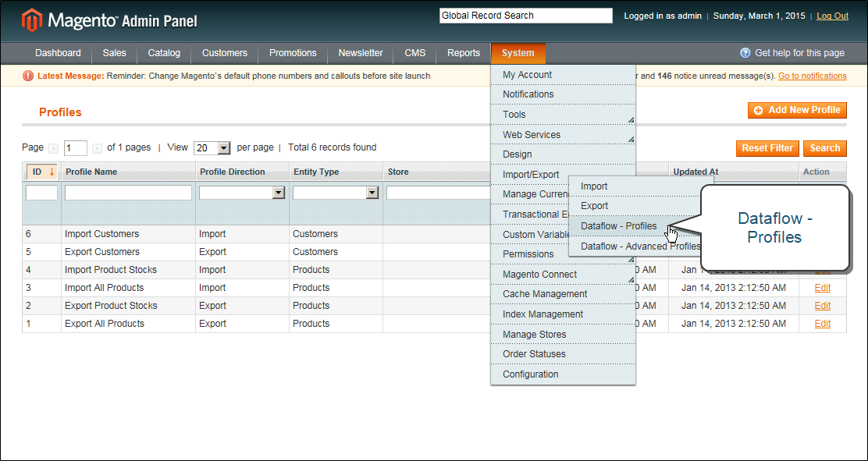Click the Profile Name filter input
Screen dimensions: 868x461
(x=129, y=193)
